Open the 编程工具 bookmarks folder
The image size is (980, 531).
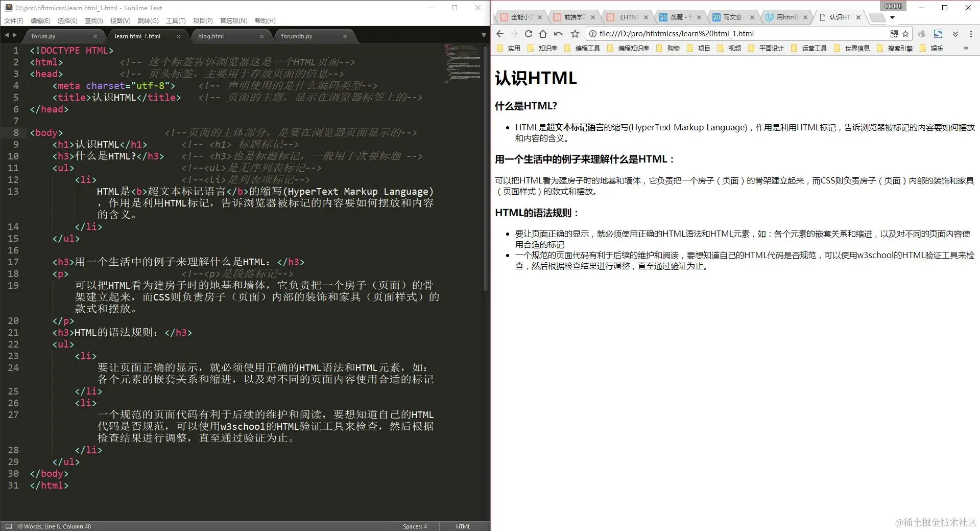tap(582, 48)
